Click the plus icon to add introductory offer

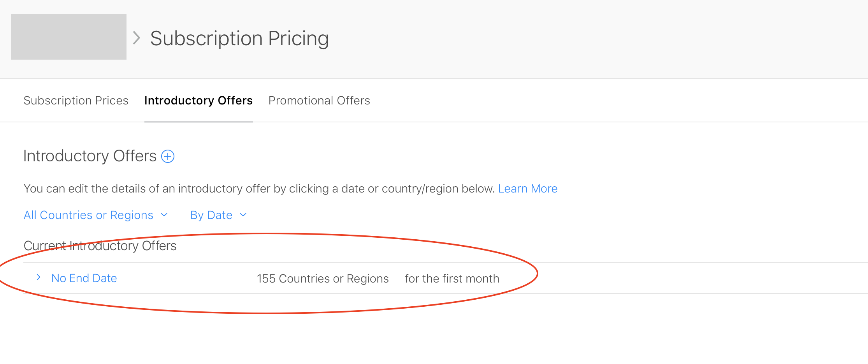pos(168,156)
